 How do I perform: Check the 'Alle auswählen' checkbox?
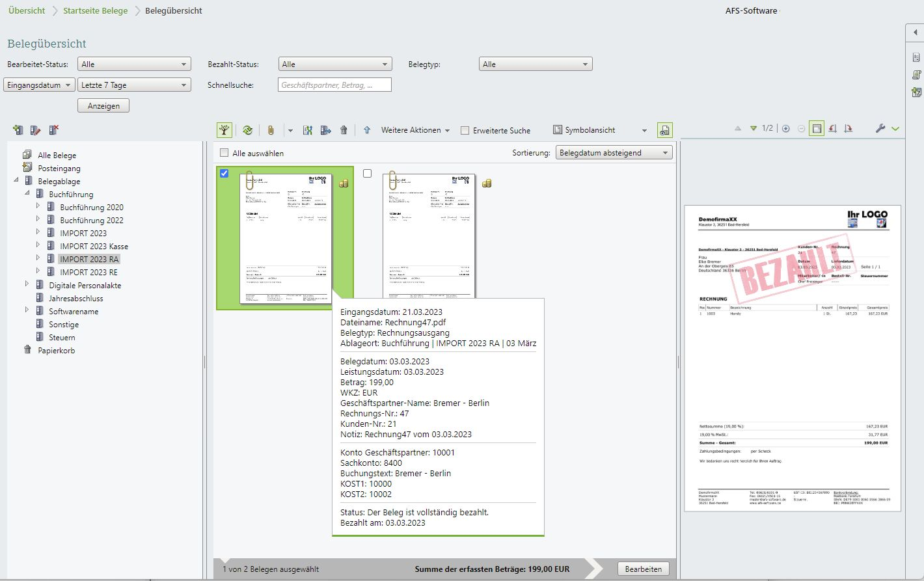click(x=224, y=153)
